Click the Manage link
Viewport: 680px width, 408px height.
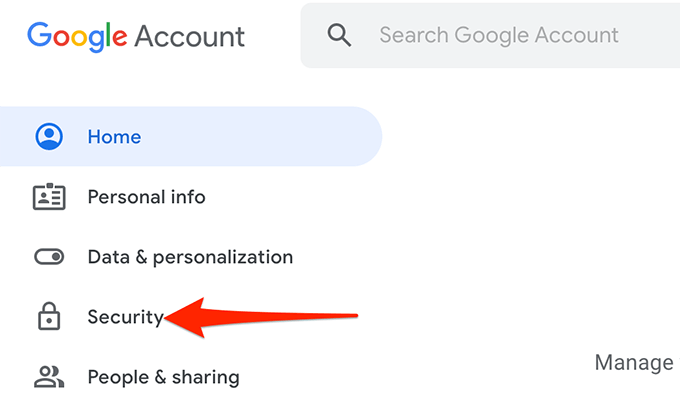pos(634,362)
